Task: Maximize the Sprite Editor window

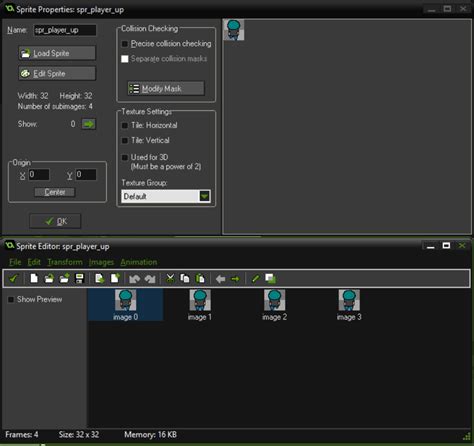Action: pos(446,246)
